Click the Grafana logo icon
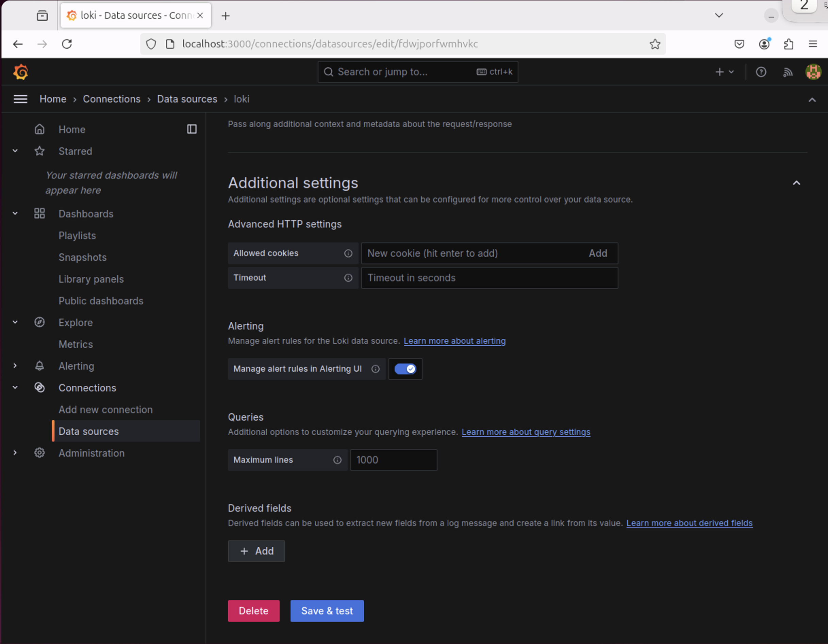 (21, 72)
